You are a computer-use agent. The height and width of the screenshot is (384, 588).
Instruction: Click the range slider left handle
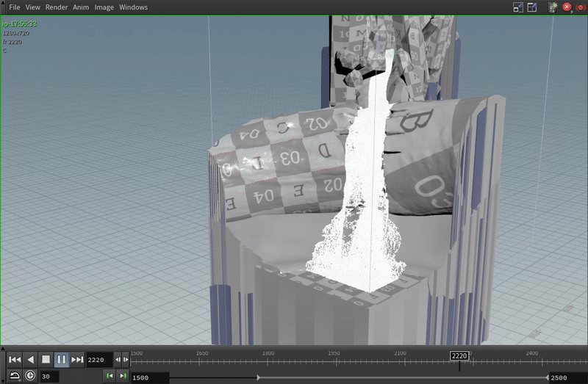(x=259, y=377)
